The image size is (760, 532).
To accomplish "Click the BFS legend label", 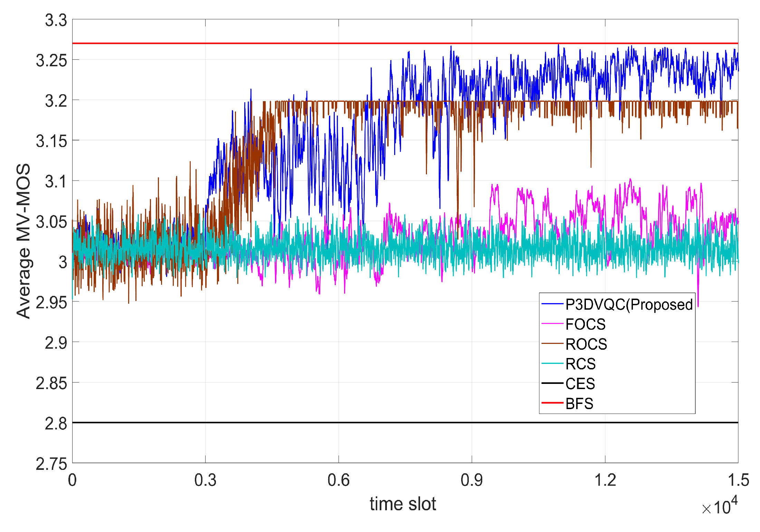I will 579,404.
